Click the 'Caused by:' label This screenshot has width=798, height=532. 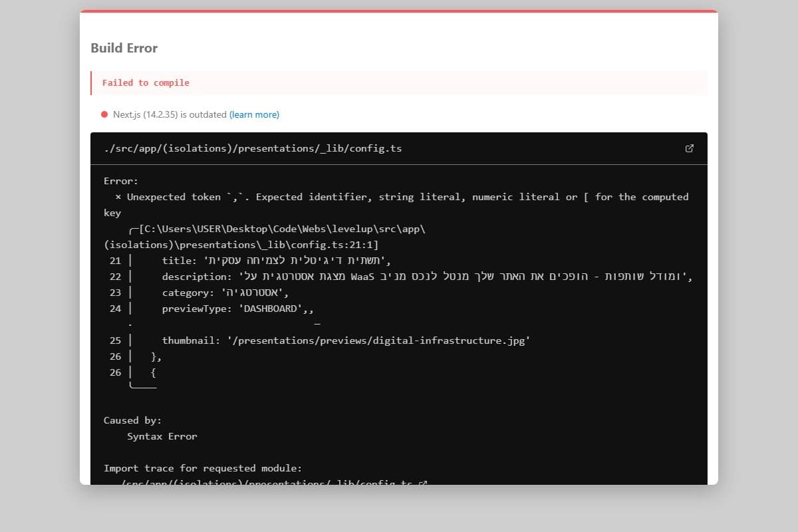click(132, 420)
